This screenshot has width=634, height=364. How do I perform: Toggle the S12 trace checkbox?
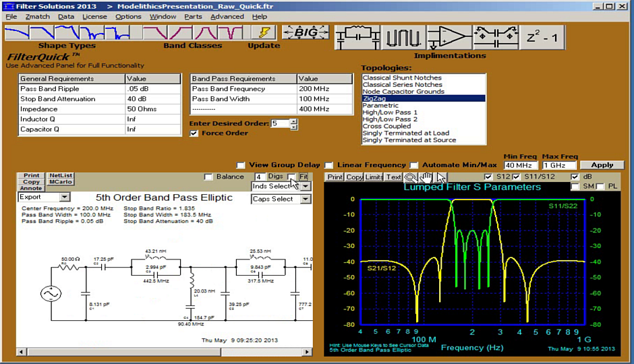click(488, 177)
